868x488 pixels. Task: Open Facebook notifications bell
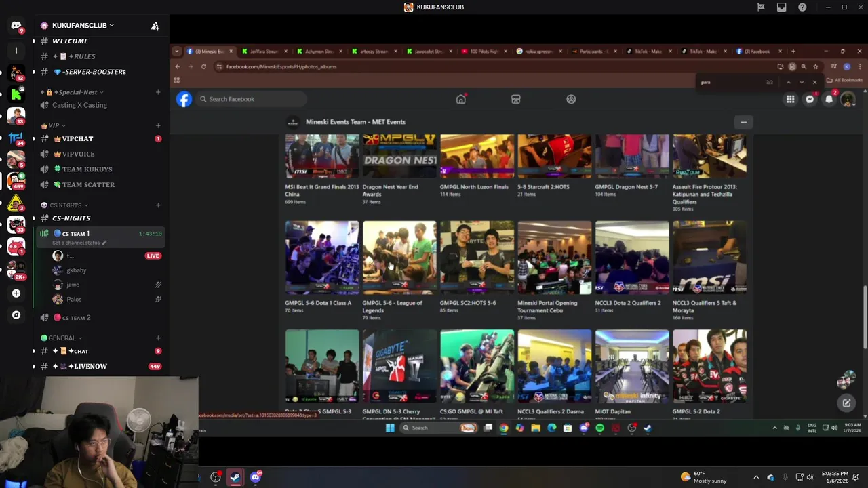(829, 99)
